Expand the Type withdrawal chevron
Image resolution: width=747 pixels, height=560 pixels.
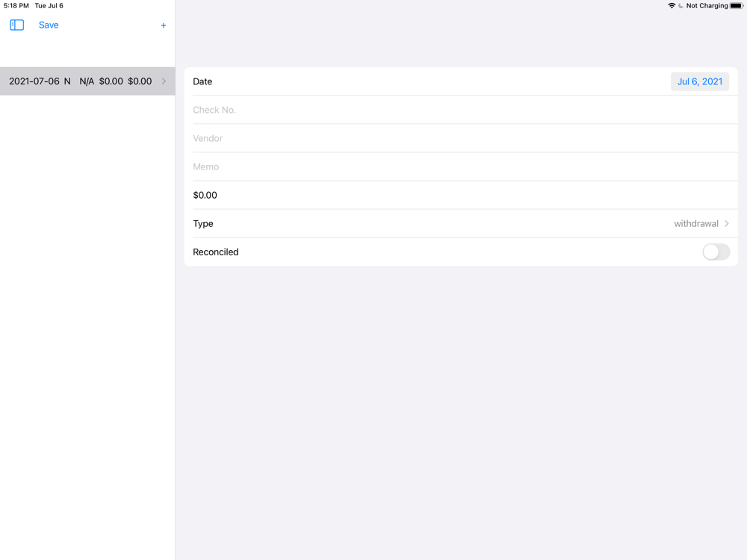727,223
